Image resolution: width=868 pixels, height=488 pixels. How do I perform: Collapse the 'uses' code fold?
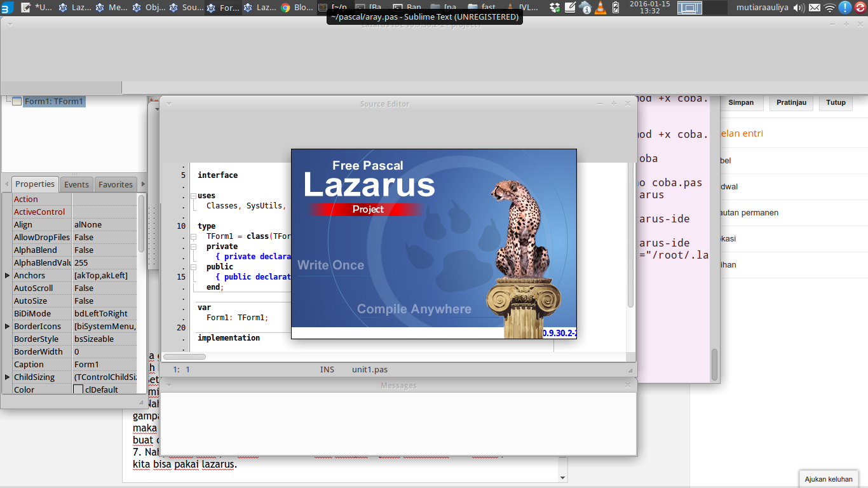[x=193, y=196]
